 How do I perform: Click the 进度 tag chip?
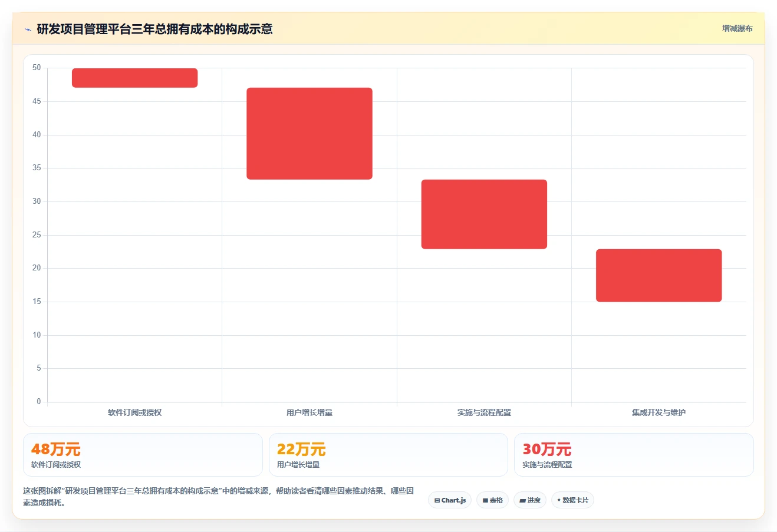[530, 500]
